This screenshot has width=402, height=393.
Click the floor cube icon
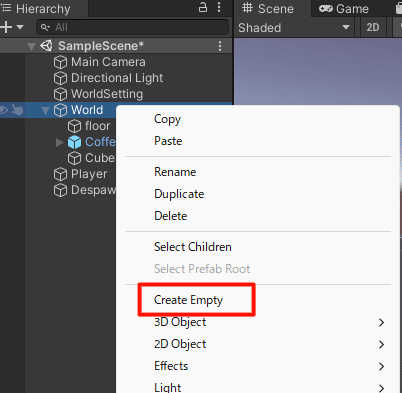pos(74,126)
